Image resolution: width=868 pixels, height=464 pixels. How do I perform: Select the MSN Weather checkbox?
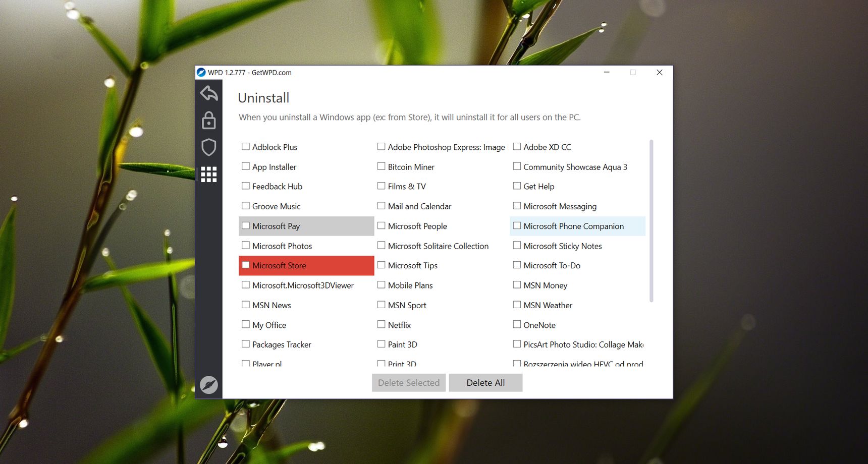point(517,305)
